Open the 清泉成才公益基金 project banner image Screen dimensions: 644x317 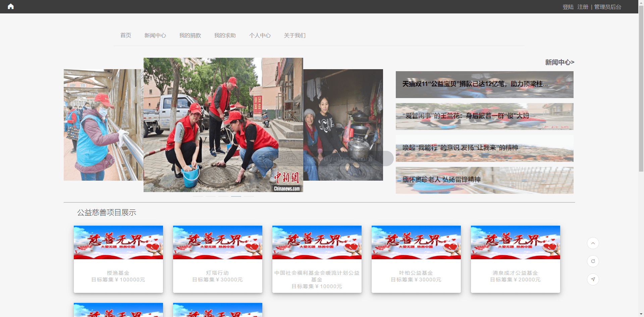point(516,242)
